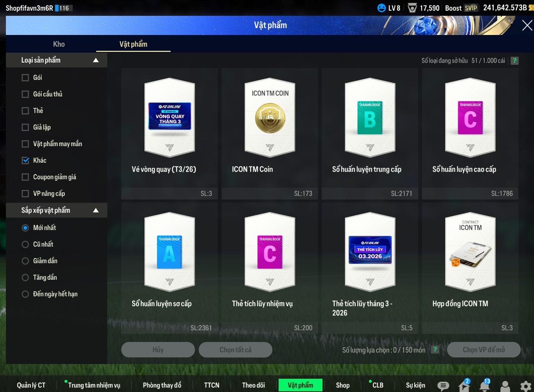Image resolution: width=534 pixels, height=392 pixels.
Task: Open the user profile icon
Action: pyautogui.click(x=505, y=386)
